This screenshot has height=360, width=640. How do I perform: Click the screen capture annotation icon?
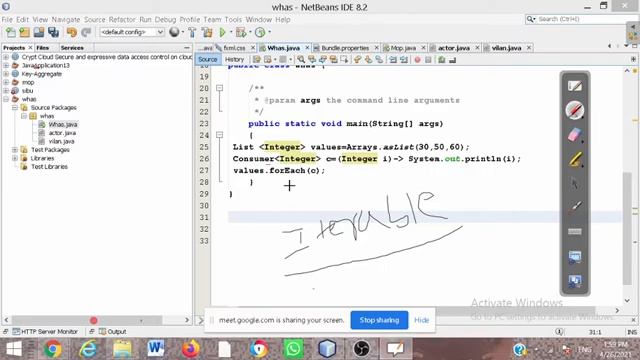[x=575, y=257]
